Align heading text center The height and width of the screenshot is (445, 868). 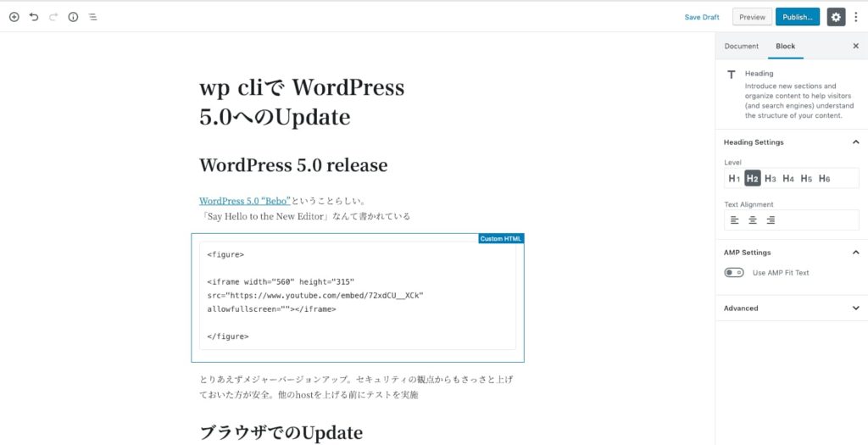coord(753,220)
